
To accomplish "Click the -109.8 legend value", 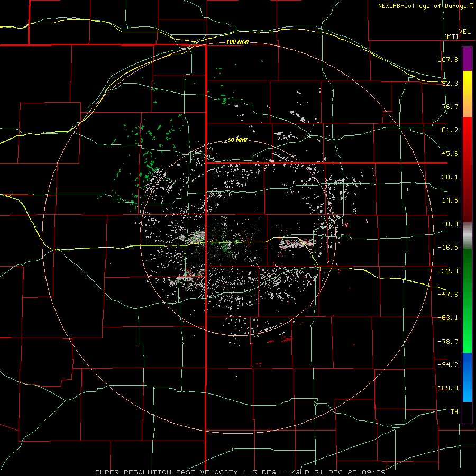I will click(446, 388).
